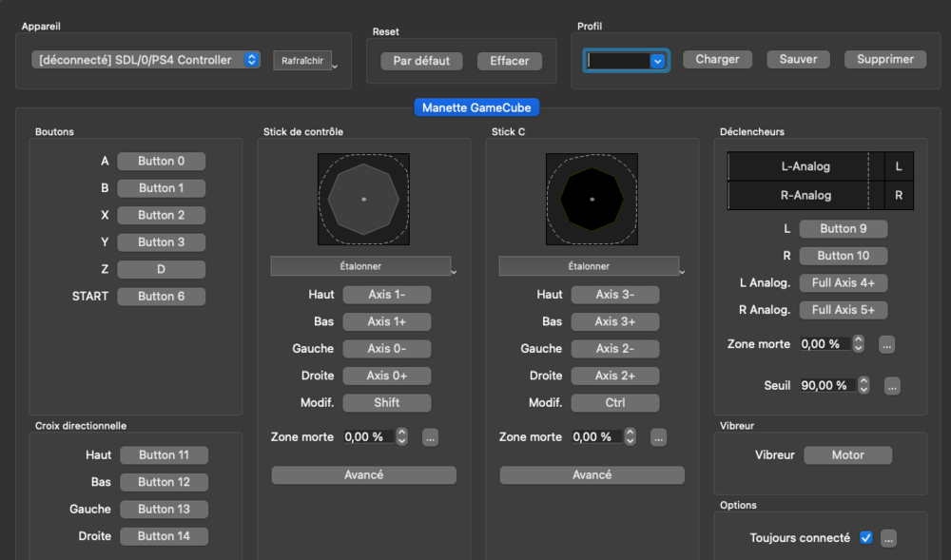
Task: Open the settings button beside Toujours connecté
Action: click(888, 538)
